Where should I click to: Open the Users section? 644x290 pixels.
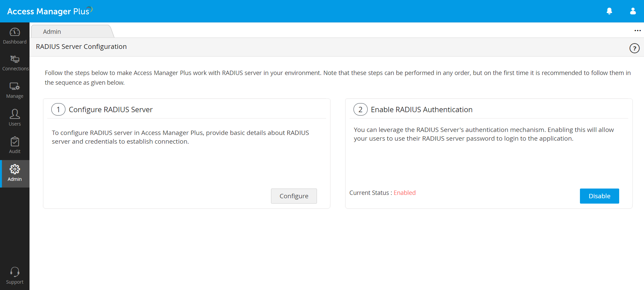tap(15, 118)
